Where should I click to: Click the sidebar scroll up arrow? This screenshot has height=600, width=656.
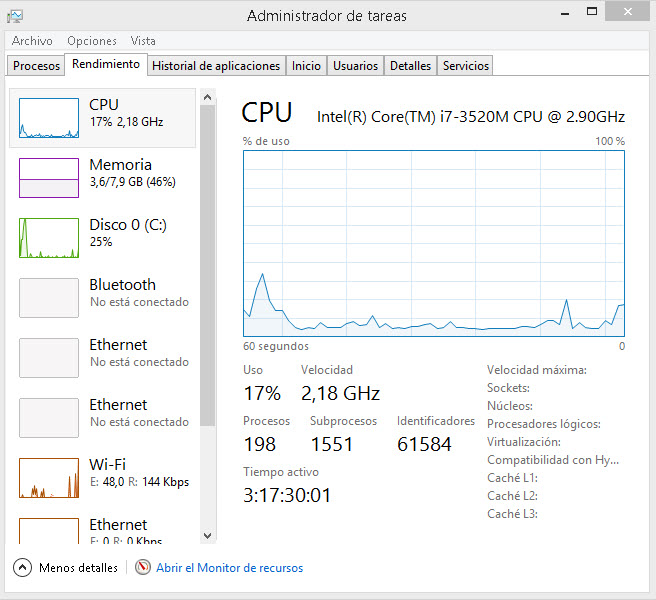click(x=208, y=98)
